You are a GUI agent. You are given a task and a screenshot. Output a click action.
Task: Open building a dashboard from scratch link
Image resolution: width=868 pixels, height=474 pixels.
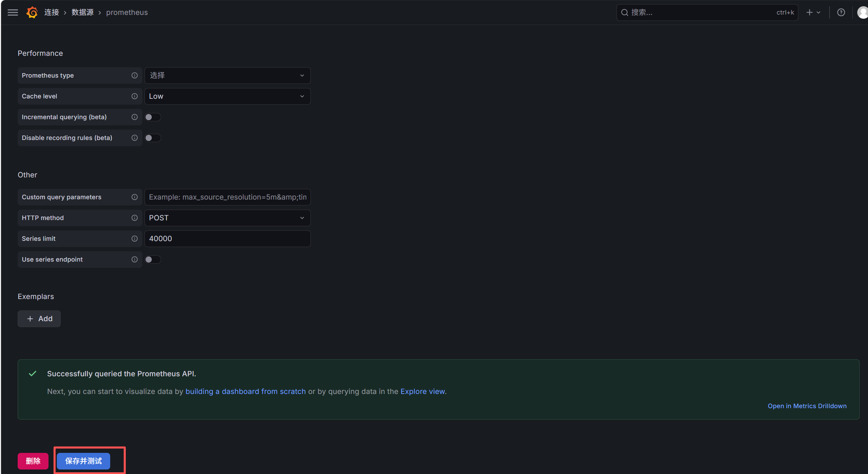click(x=246, y=392)
